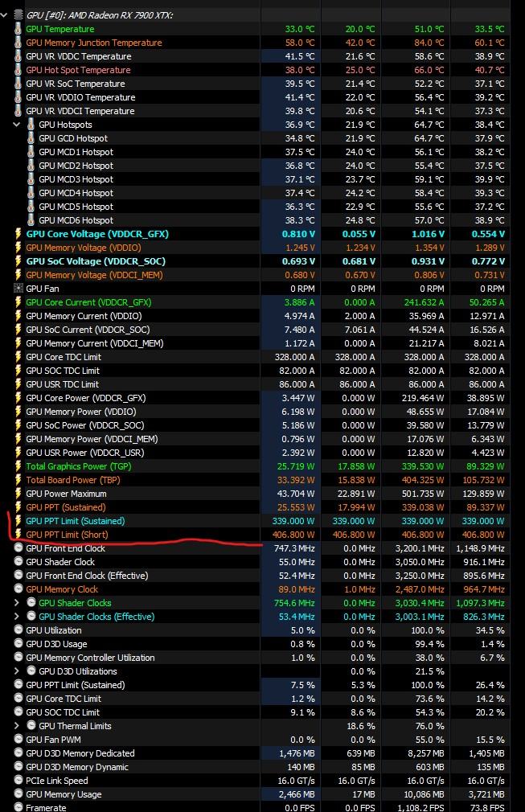525x812 pixels.
Task: Select the GPU Temperature sensor row label
Action: [x=60, y=29]
